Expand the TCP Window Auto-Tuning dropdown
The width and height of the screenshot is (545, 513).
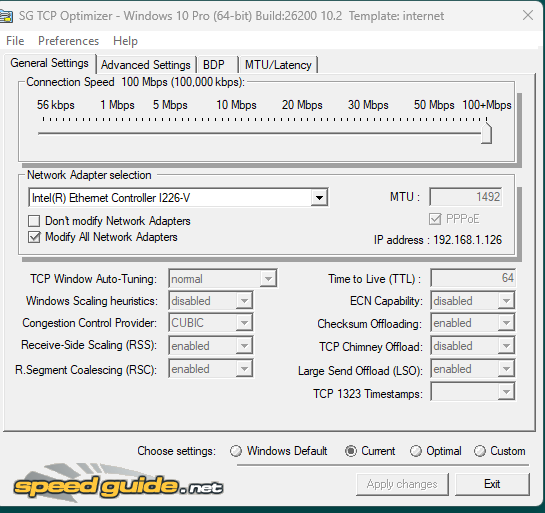click(x=268, y=279)
